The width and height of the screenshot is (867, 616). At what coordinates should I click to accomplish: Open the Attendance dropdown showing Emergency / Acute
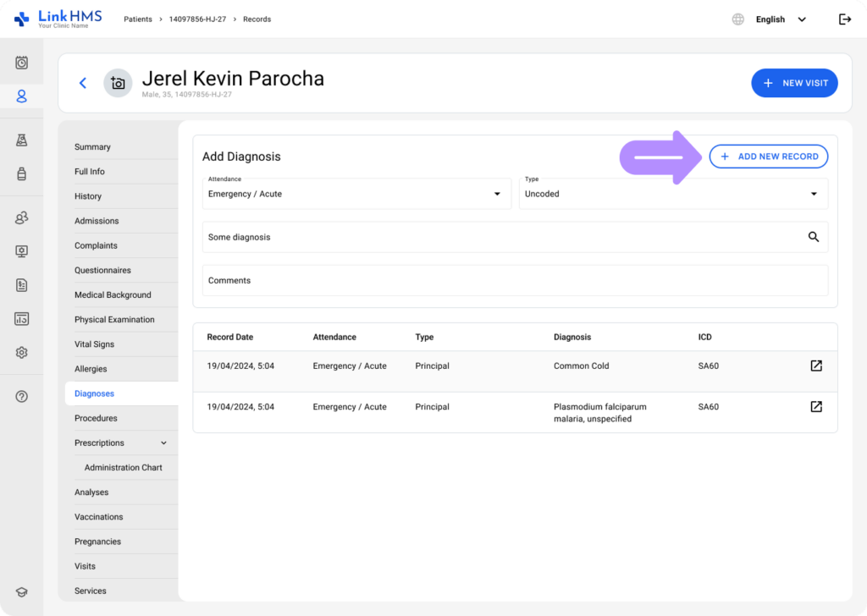tap(497, 194)
